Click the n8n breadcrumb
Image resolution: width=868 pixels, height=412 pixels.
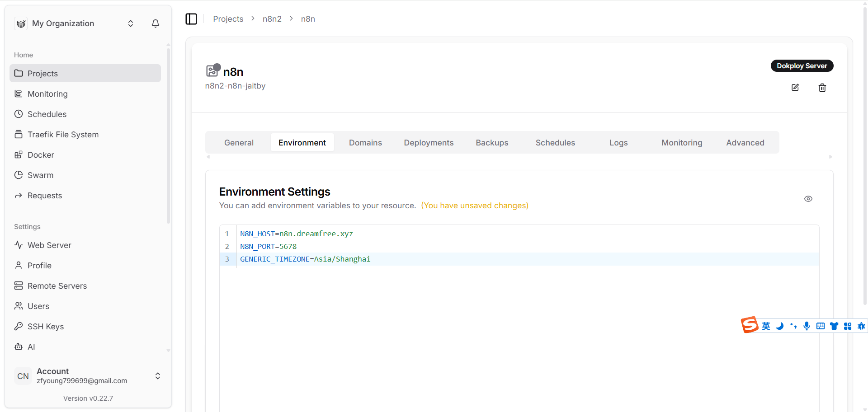pyautogui.click(x=308, y=19)
